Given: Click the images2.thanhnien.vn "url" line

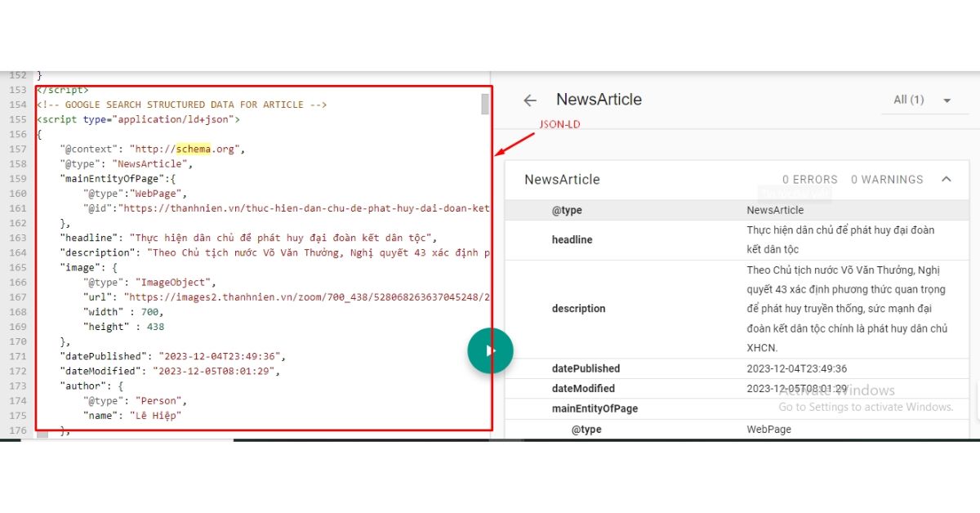Looking at the screenshot, I should click(x=286, y=297).
